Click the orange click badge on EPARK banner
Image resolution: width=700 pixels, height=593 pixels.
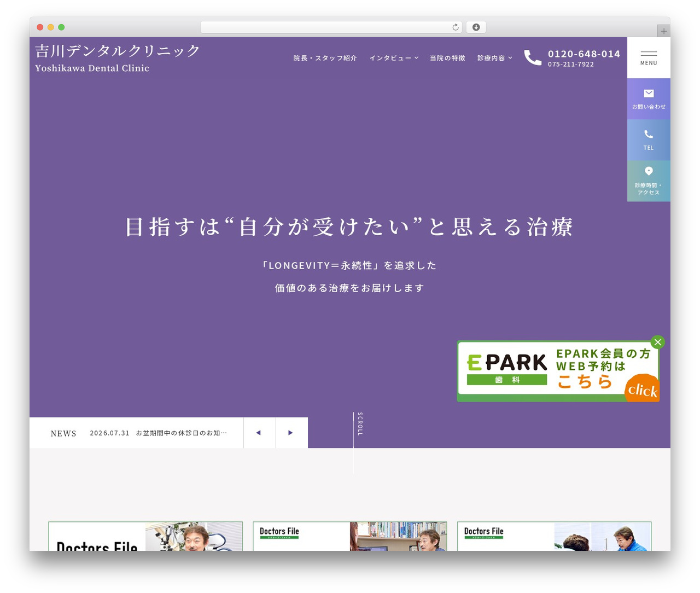pos(642,388)
